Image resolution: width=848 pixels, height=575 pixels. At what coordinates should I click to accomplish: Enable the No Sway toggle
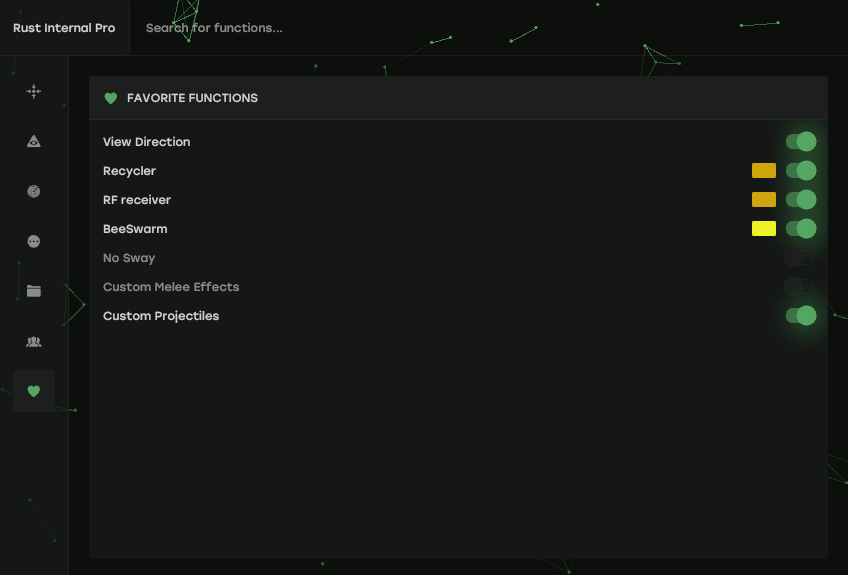(799, 257)
